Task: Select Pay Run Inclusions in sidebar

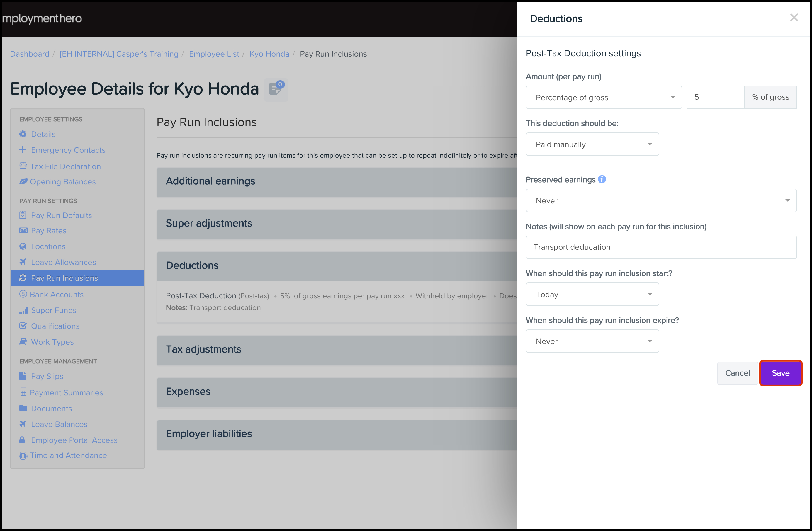Action: [x=64, y=278]
